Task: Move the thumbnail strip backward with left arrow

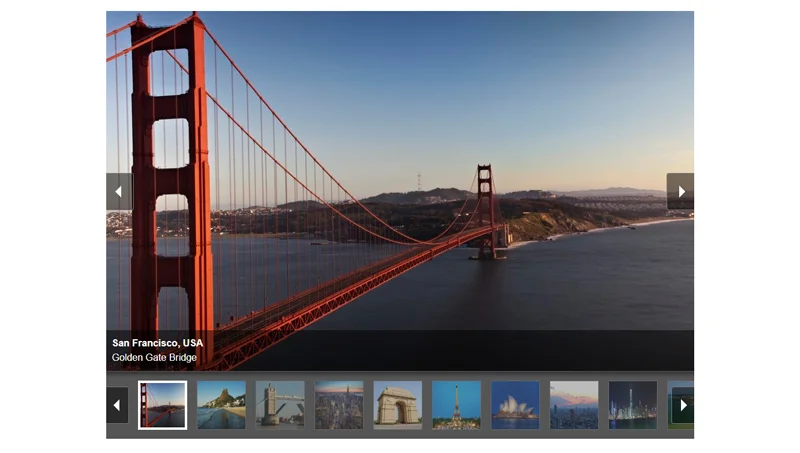Action: [117, 405]
